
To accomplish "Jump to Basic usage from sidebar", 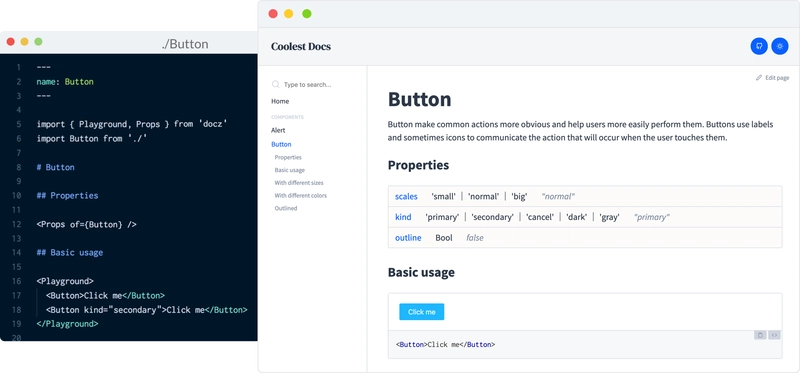I will [289, 170].
